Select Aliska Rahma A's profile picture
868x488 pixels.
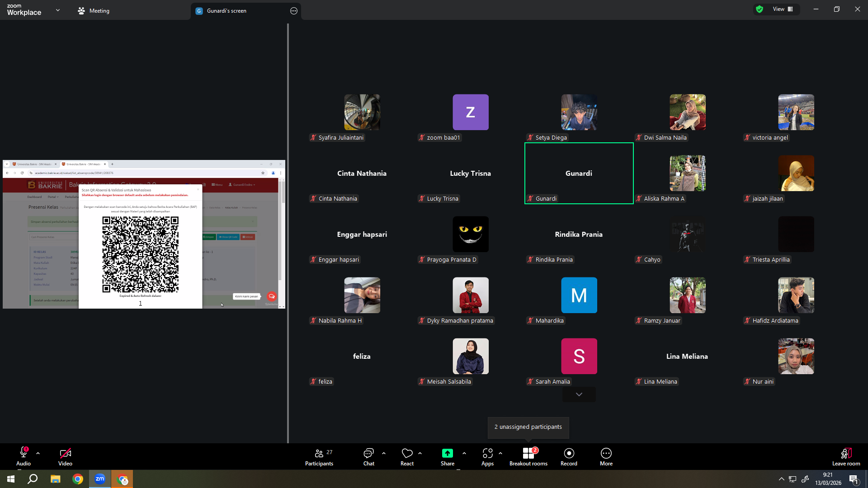tap(688, 173)
